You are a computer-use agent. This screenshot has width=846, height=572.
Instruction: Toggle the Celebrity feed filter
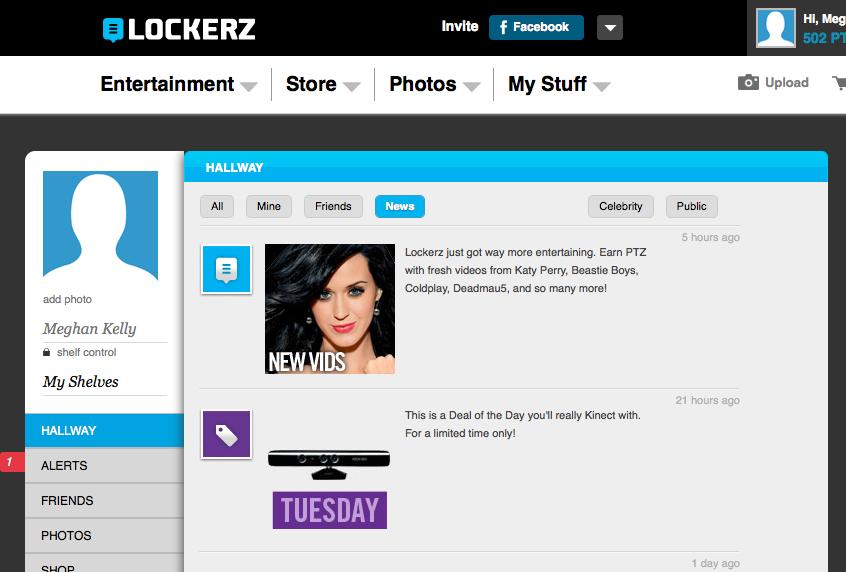click(x=620, y=206)
